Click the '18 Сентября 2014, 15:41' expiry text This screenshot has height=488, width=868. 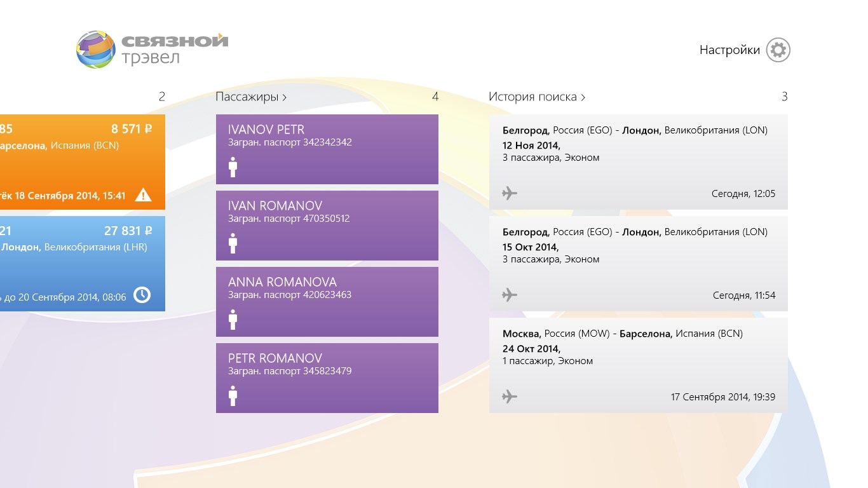70,196
